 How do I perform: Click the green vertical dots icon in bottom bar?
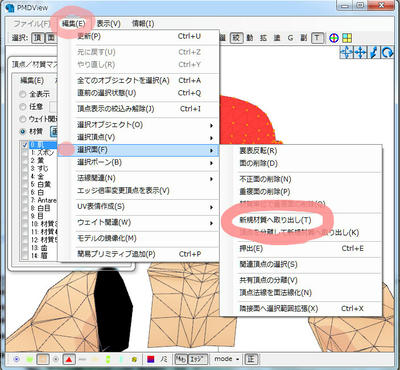pos(108,360)
